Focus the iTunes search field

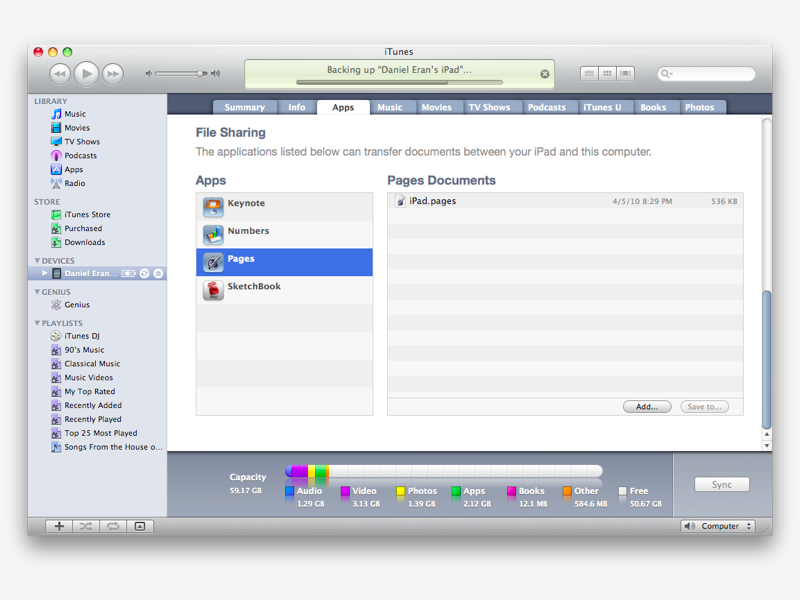(706, 74)
